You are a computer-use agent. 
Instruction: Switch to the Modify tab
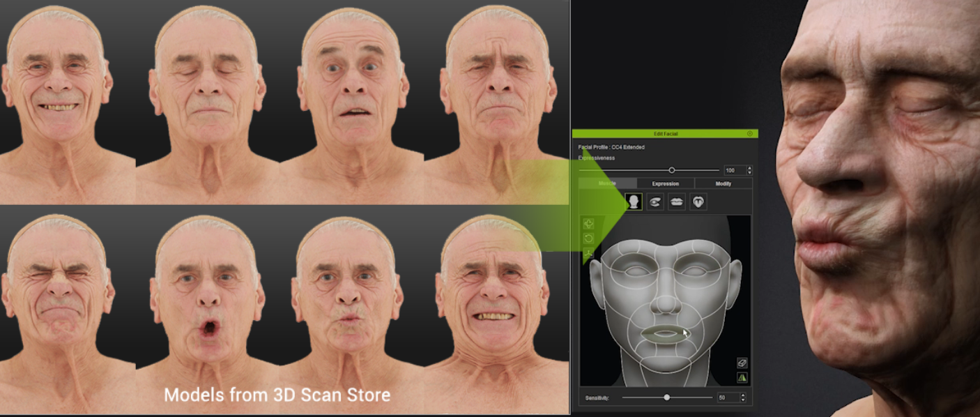pos(723,183)
